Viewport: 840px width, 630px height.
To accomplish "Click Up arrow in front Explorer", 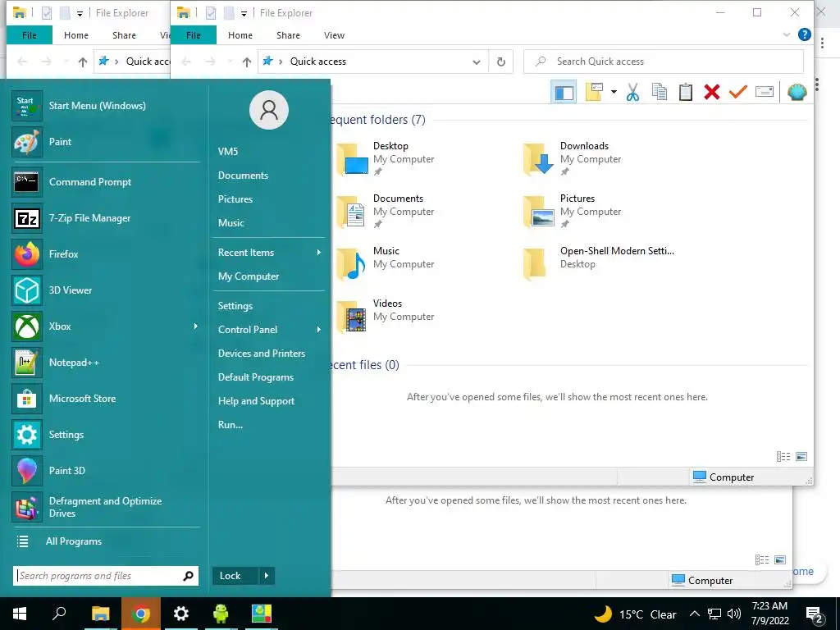I will coord(247,62).
